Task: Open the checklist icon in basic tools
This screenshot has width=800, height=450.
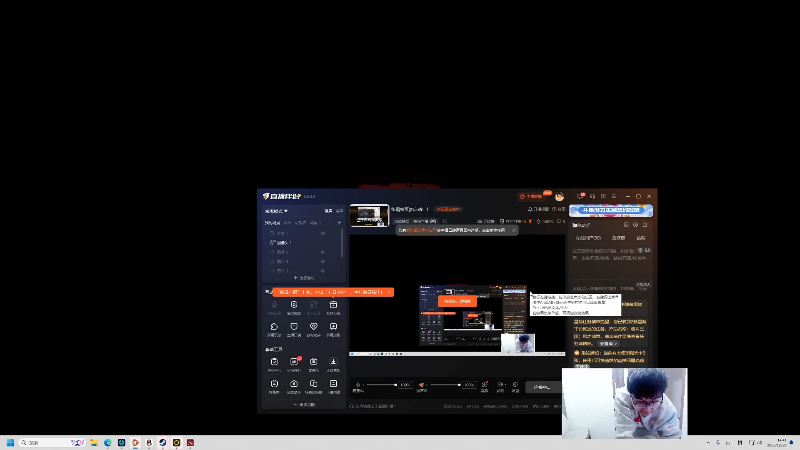Action: pos(274,362)
